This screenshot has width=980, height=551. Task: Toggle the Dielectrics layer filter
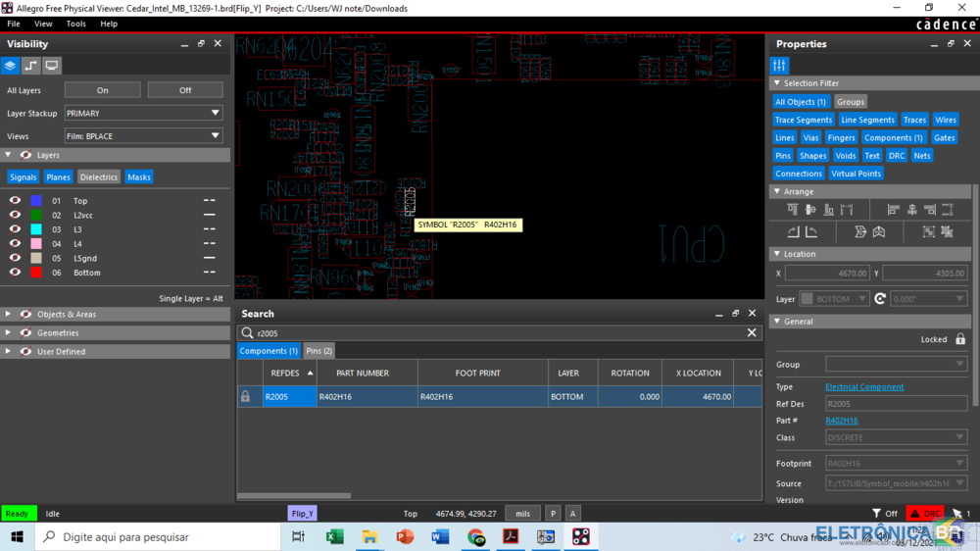98,177
